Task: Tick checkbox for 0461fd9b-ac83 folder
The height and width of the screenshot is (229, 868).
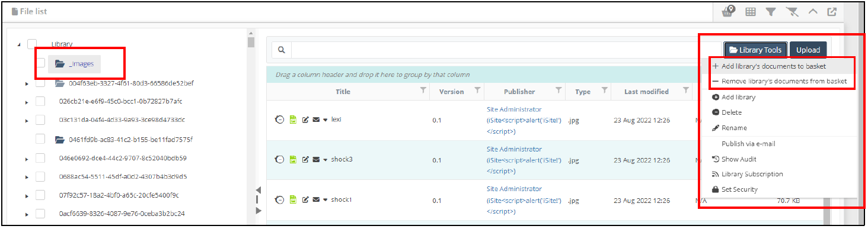Action: tap(41, 140)
